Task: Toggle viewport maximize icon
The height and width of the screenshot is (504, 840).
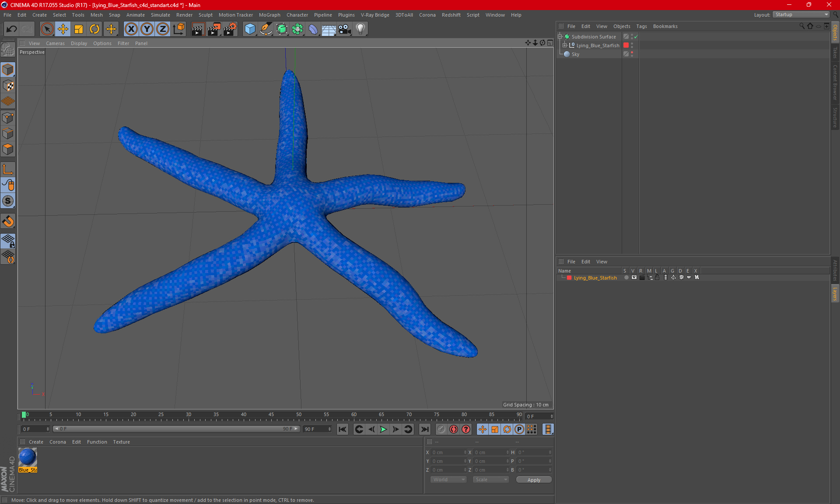Action: pos(550,43)
